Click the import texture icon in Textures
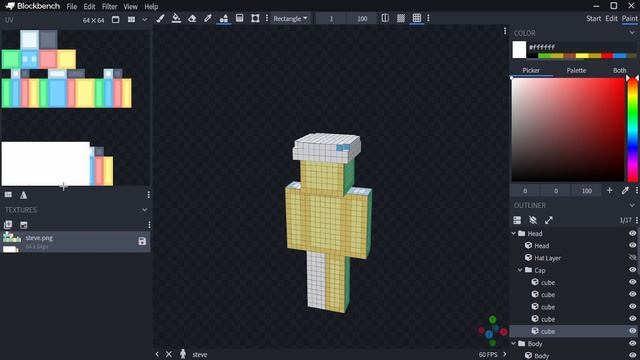Screen dimensions: 640x360 click(x=8, y=224)
